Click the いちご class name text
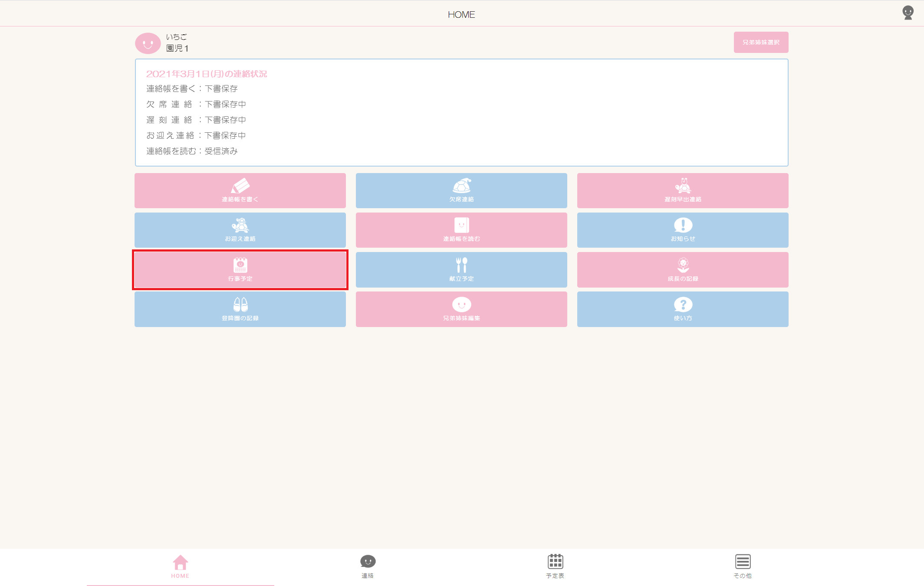 [x=176, y=37]
